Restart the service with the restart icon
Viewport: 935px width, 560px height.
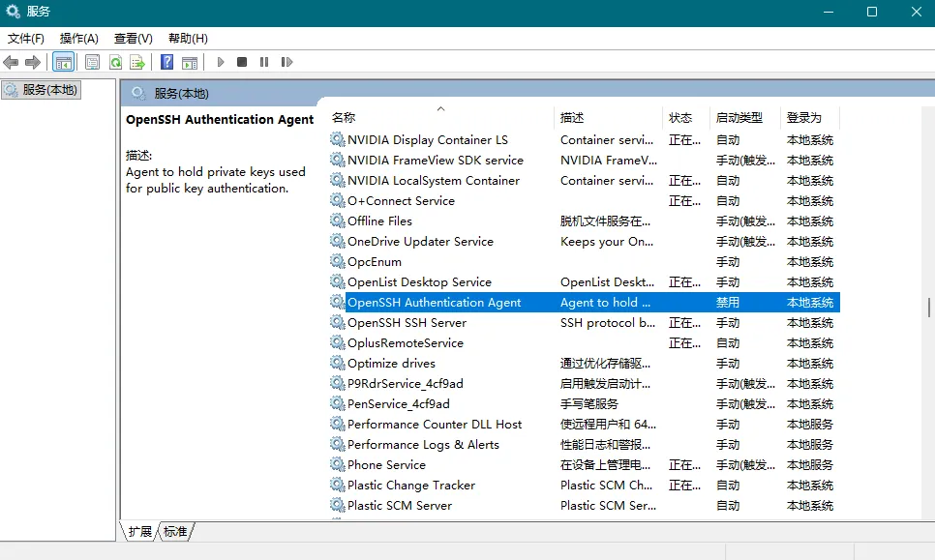287,63
